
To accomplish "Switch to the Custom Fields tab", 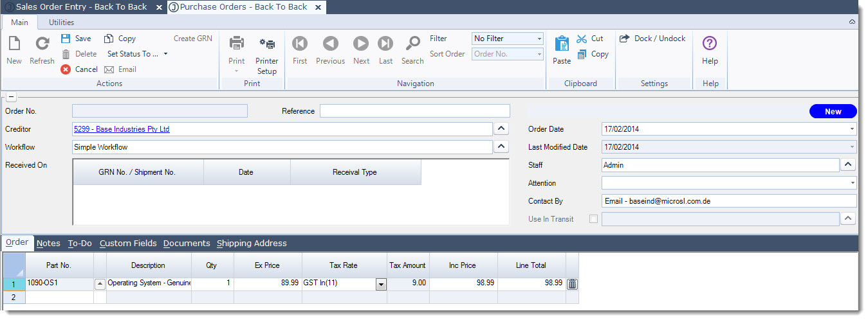I will [128, 244].
